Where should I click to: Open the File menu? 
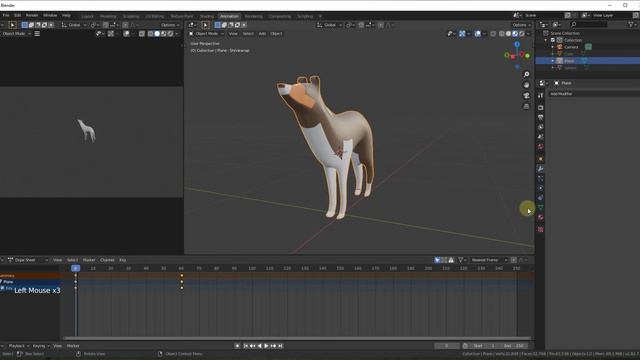[x=6, y=16]
